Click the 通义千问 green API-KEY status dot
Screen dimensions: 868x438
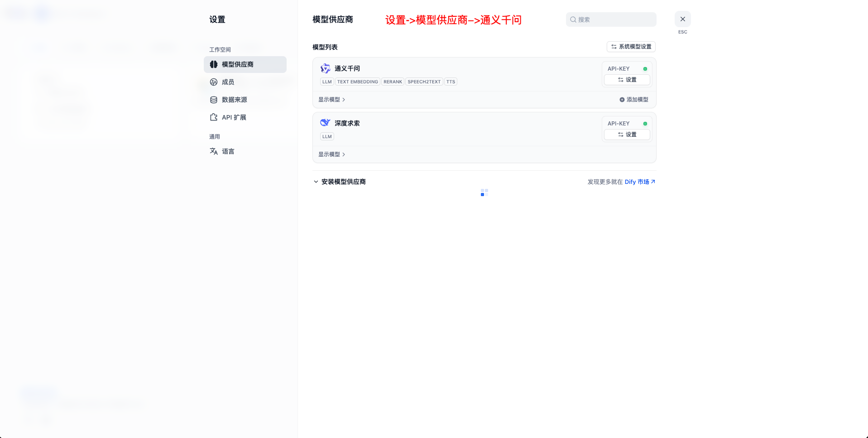coord(645,69)
